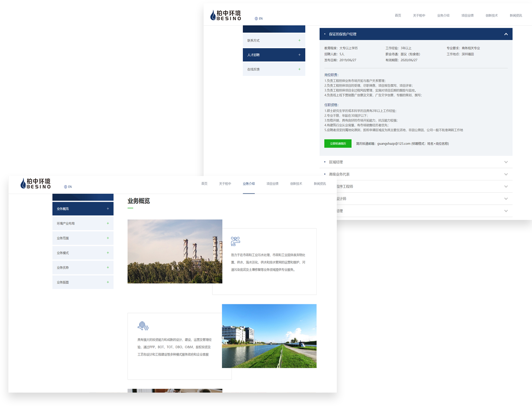Expand the 设计师 row chevron
532x406 pixels.
coord(506,199)
